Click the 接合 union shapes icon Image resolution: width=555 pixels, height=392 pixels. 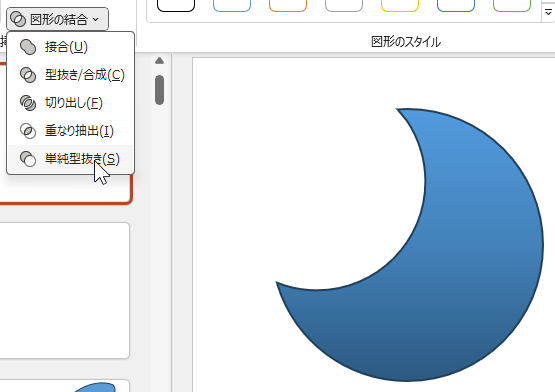(x=28, y=47)
